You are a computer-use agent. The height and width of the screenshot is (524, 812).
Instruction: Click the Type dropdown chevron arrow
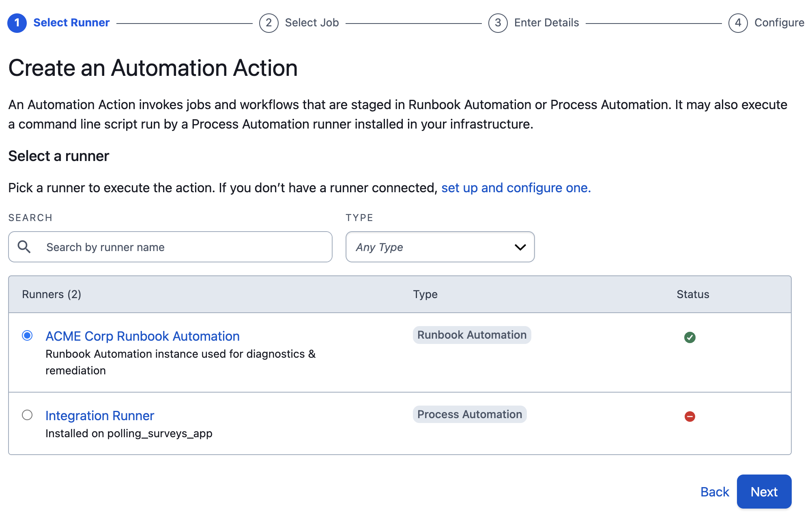[520, 247]
